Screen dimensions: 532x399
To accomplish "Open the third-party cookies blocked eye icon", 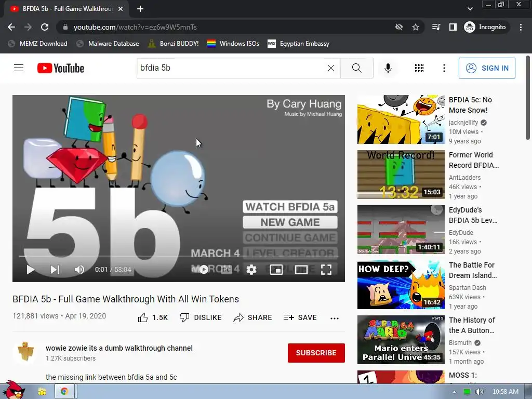I will pyautogui.click(x=399, y=27).
